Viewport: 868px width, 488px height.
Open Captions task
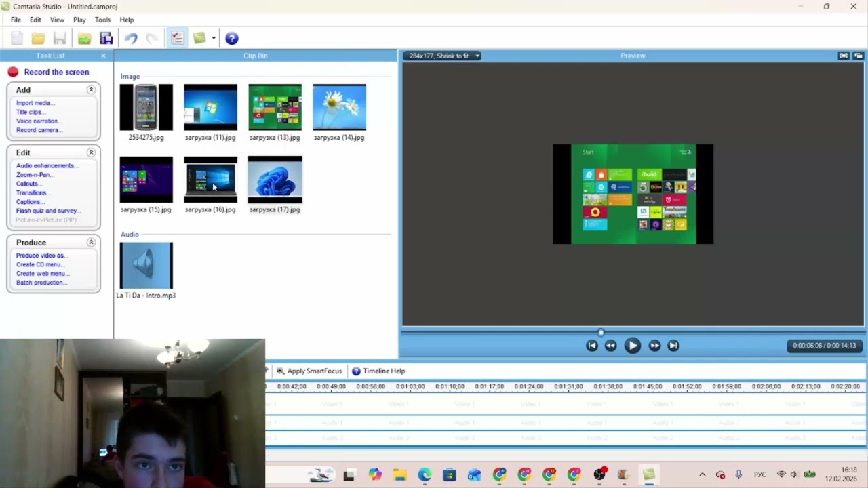click(29, 201)
